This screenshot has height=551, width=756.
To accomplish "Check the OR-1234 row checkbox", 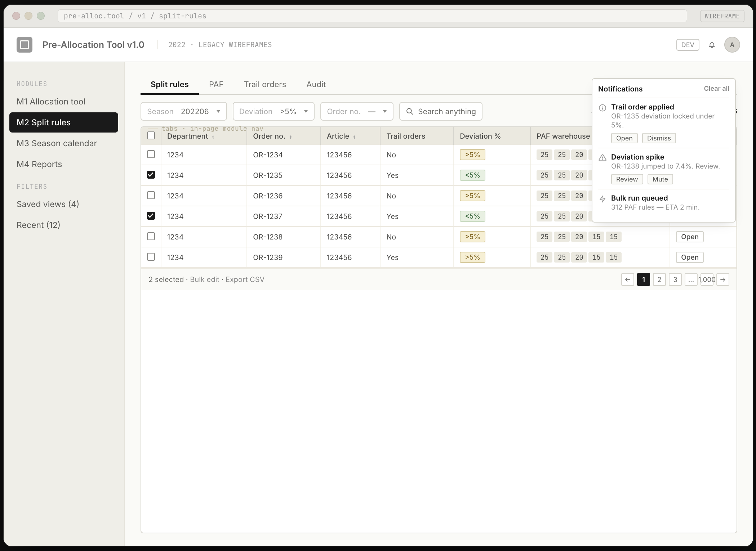I will click(151, 154).
